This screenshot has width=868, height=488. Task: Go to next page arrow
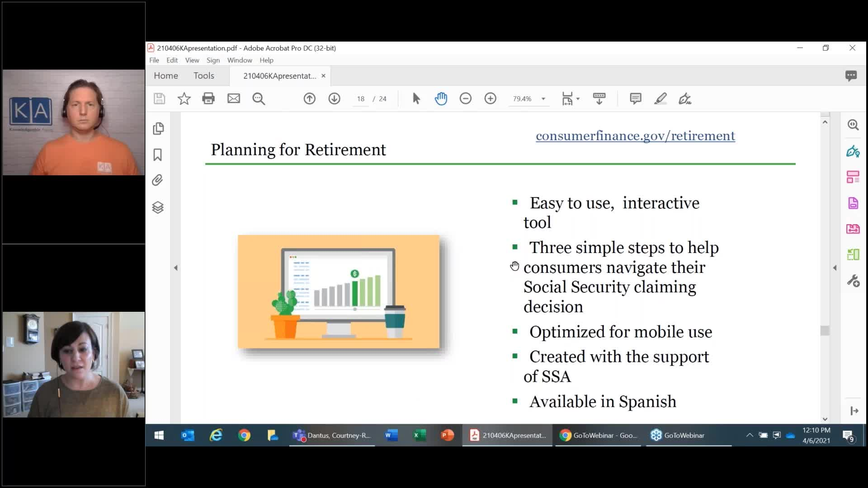[x=334, y=99]
